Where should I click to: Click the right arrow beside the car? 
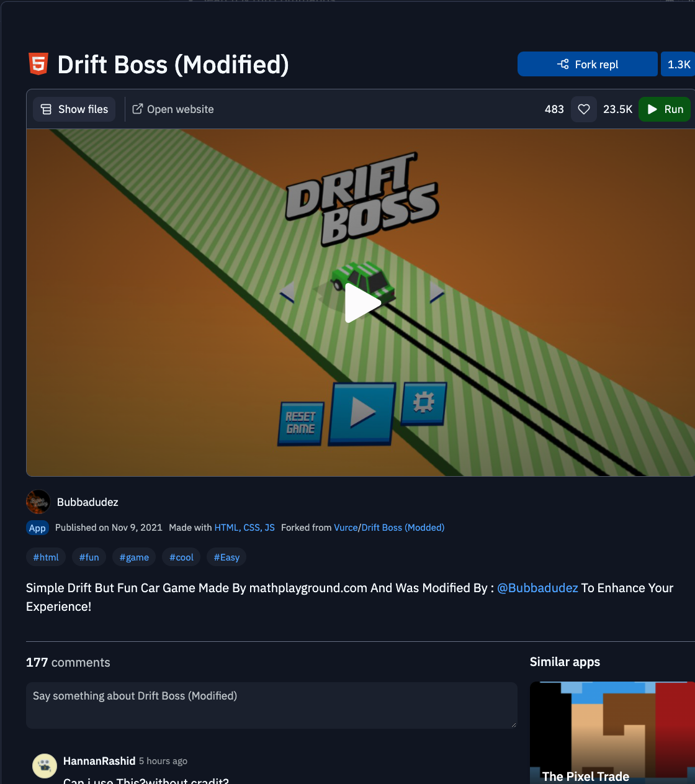tap(437, 292)
